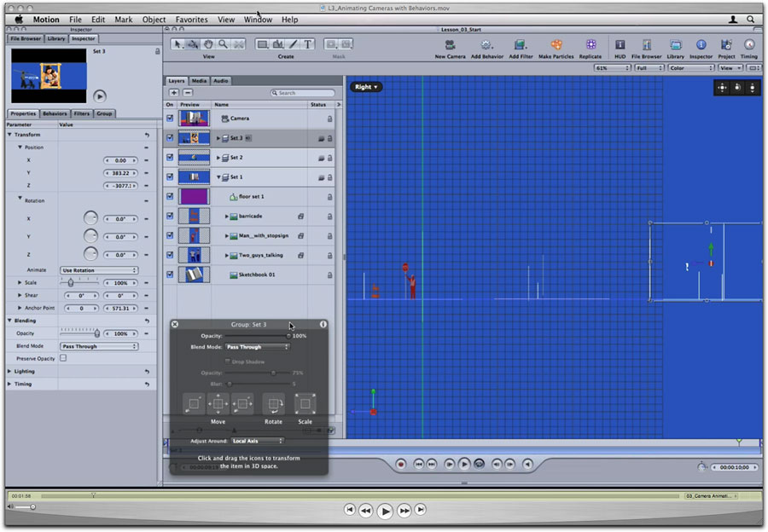Screen dimensions: 768x532
Task: Toggle the Set 2 layer checkbox
Action: pyautogui.click(x=170, y=158)
